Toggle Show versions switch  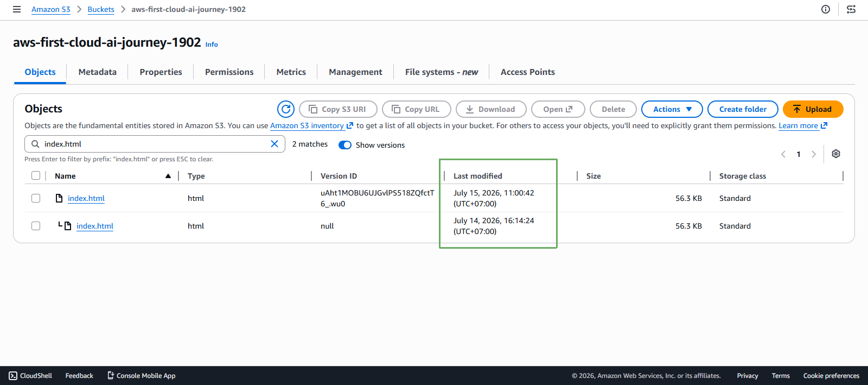(x=345, y=145)
